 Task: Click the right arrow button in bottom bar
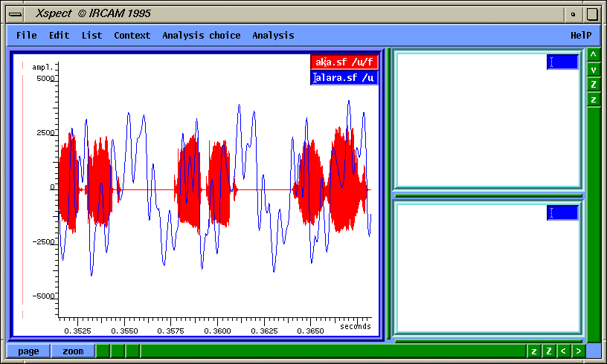578,351
